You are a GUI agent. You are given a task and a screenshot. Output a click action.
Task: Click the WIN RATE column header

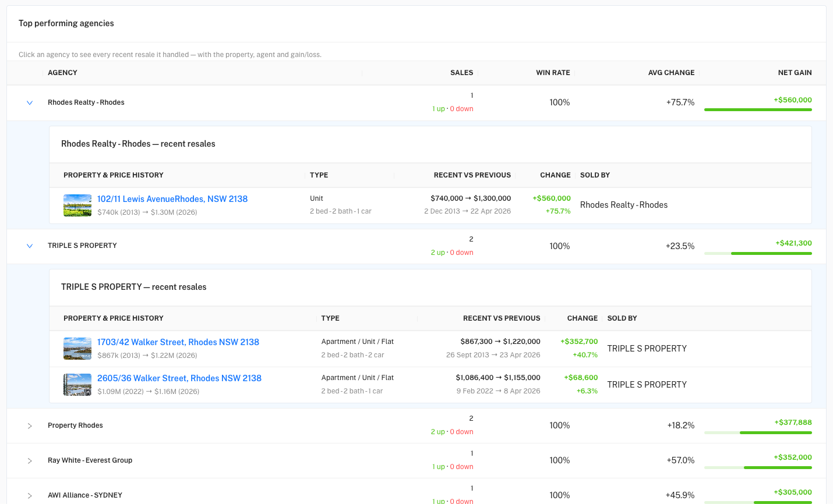(x=553, y=73)
